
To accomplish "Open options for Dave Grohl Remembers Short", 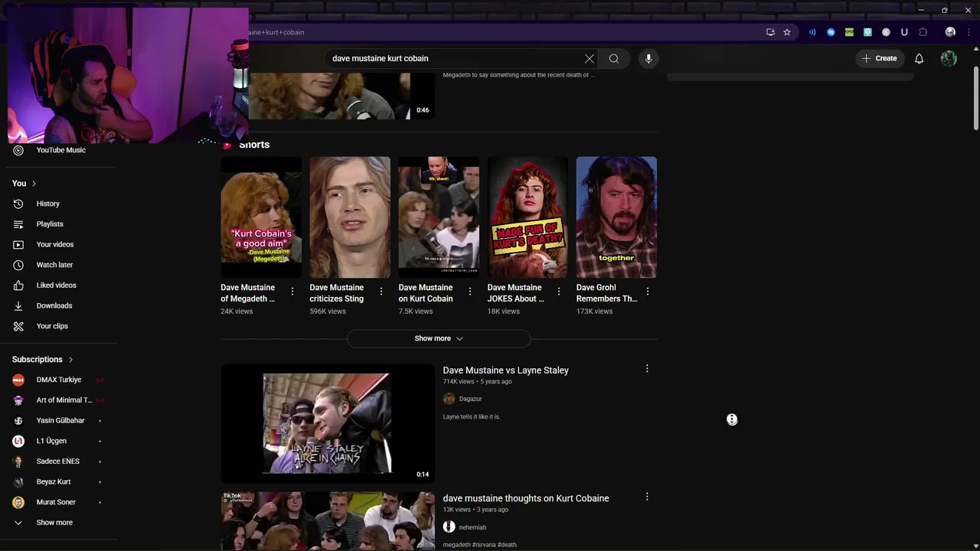I will (648, 292).
